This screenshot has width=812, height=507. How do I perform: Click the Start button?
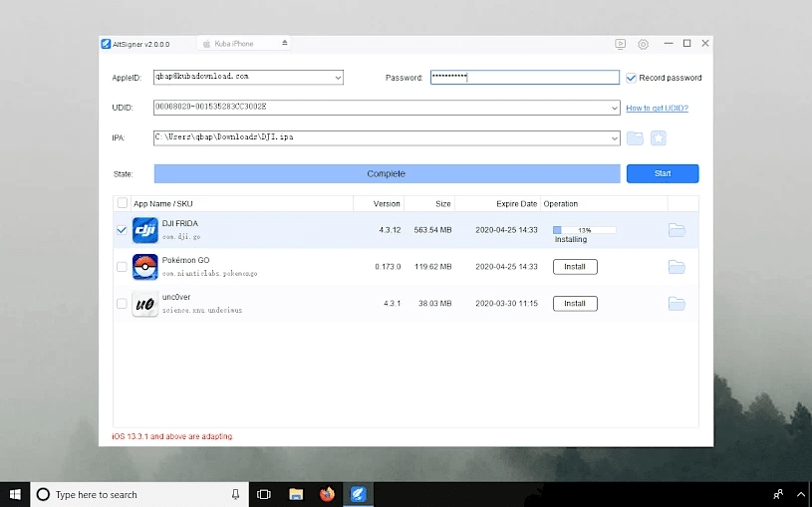pyautogui.click(x=663, y=173)
